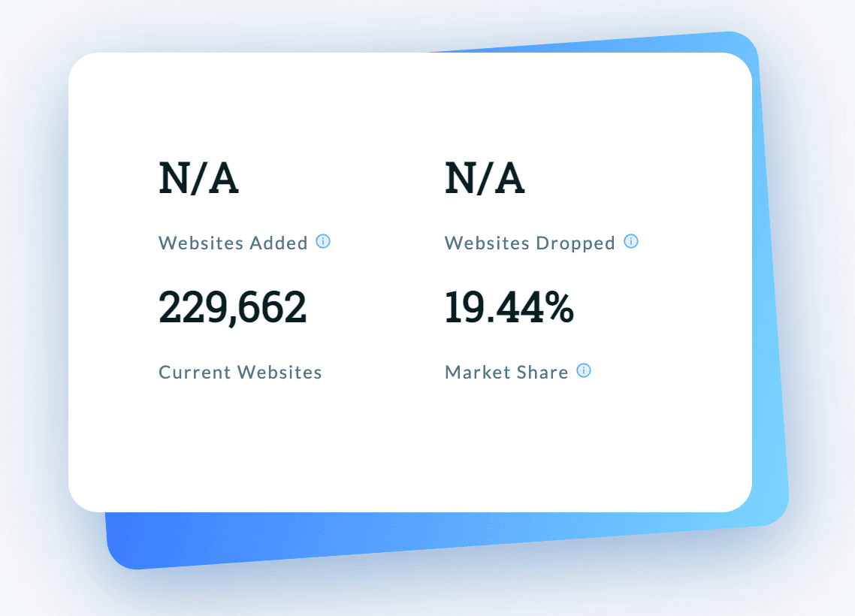Click the N/A value above Websites Dropped
855x616 pixels.
[485, 178]
